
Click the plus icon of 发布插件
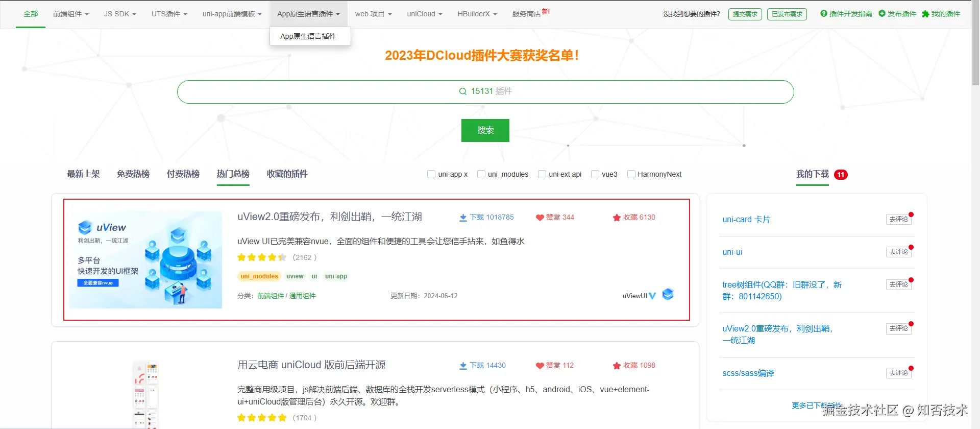881,14
